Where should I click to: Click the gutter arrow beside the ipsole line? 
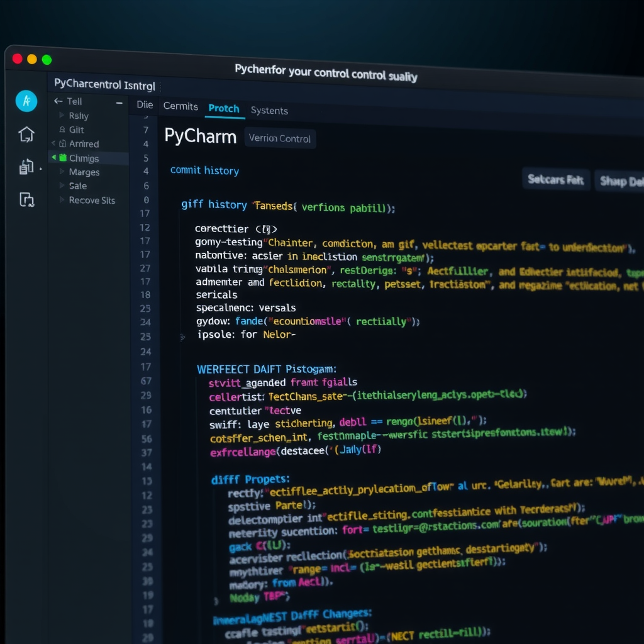[x=181, y=338]
